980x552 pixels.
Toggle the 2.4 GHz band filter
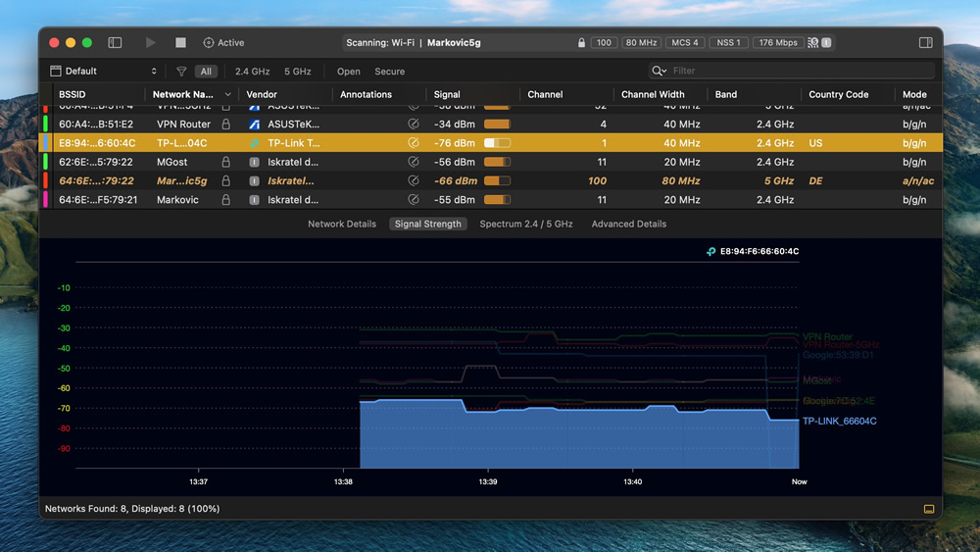[x=253, y=72]
